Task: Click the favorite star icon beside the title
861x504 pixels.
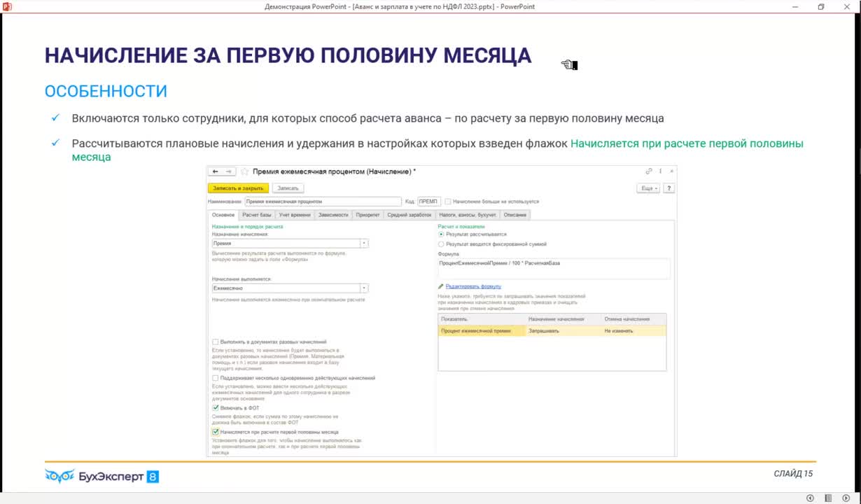Action: (x=245, y=171)
